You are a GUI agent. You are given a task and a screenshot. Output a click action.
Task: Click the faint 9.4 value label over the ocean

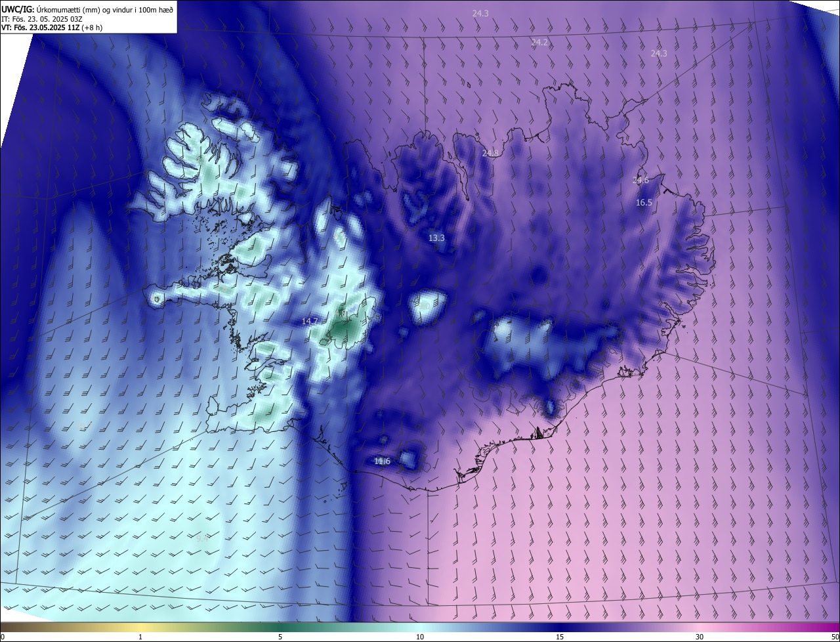202,538
